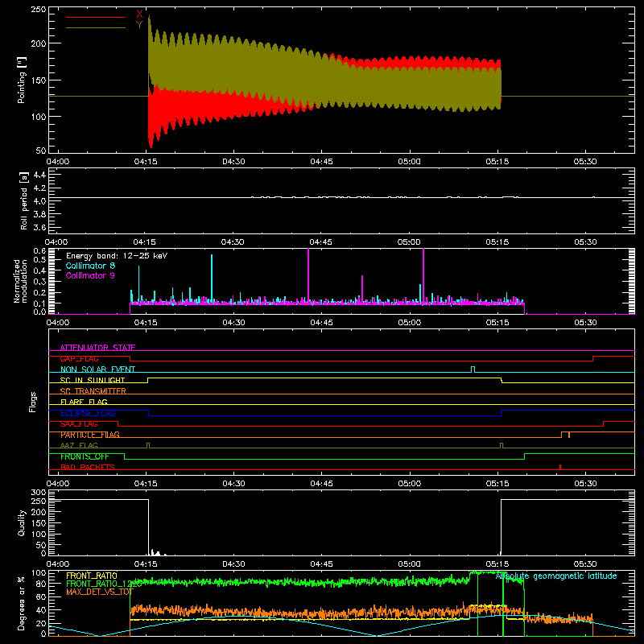644x644 pixels.
Task: Click the GAP_FLAG label
Action: tap(79, 358)
